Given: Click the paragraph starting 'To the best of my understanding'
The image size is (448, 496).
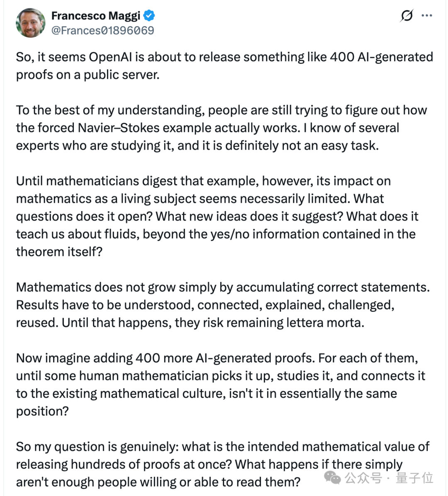Looking at the screenshot, I should (x=222, y=128).
